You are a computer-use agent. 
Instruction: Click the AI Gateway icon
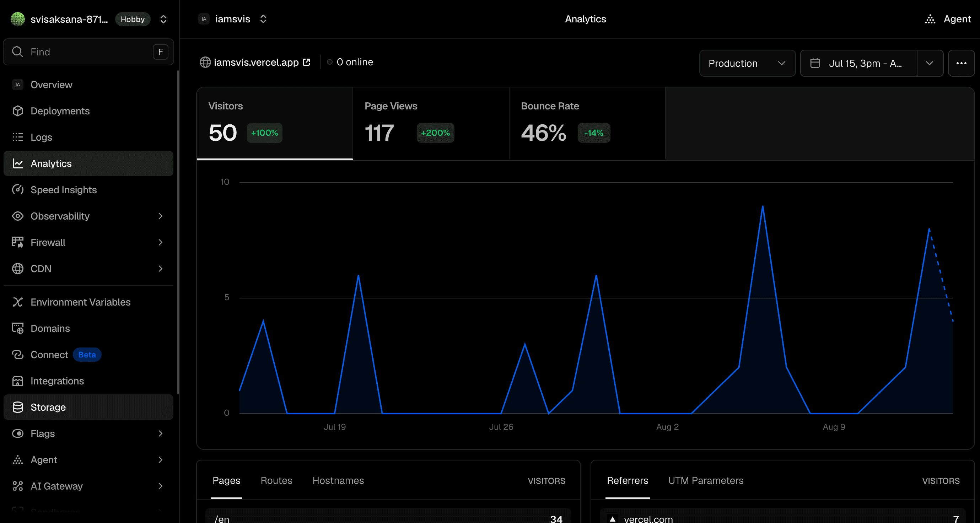tap(17, 485)
